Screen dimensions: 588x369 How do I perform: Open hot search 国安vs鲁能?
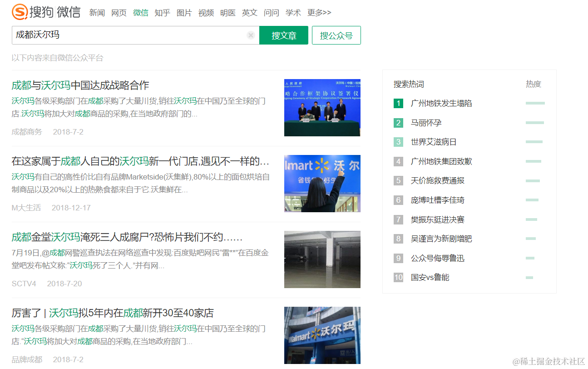point(430,277)
